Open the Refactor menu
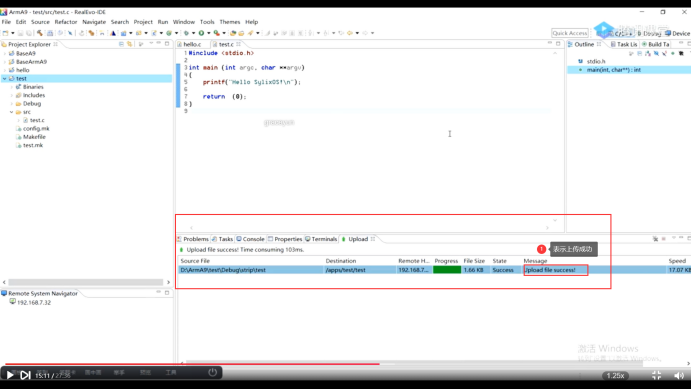692x389 pixels. tap(66, 22)
